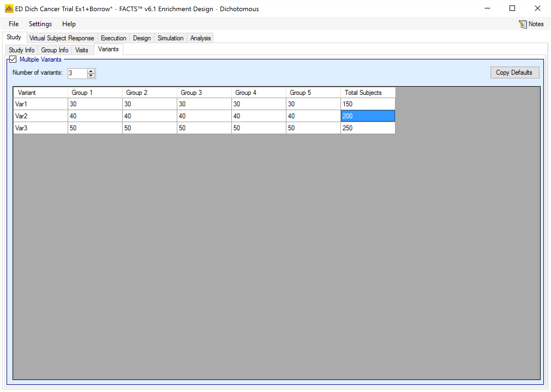This screenshot has height=392, width=551.
Task: Increase number of variants with up arrow
Action: point(91,71)
